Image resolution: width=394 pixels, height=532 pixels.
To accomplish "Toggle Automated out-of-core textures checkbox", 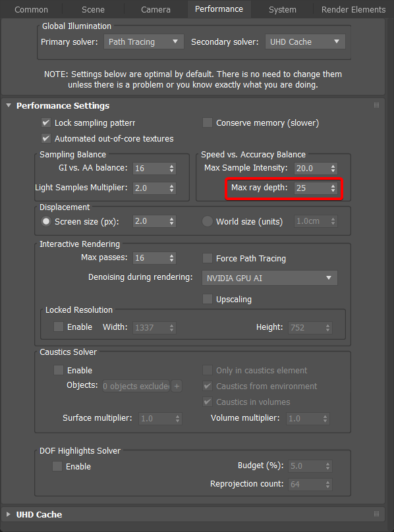I will click(x=46, y=138).
